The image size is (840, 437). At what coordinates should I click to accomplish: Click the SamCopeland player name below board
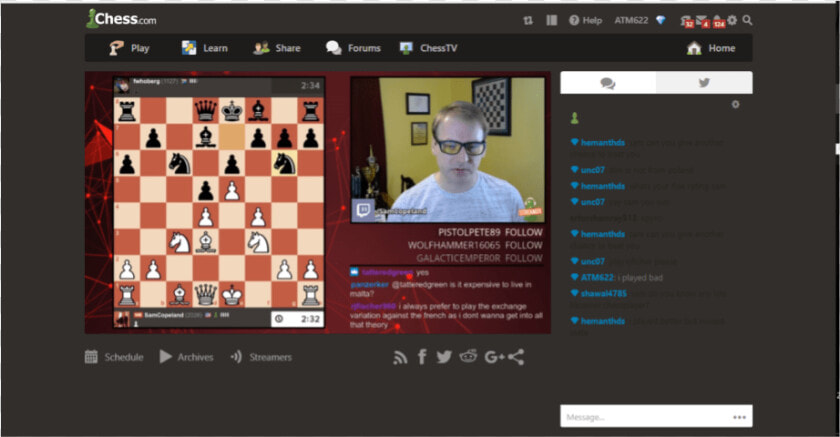click(164, 315)
